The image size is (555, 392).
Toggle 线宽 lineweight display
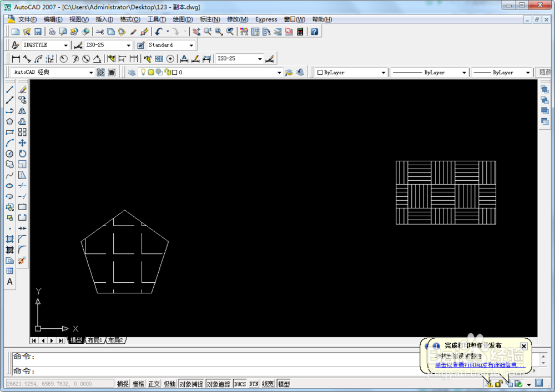coord(268,384)
